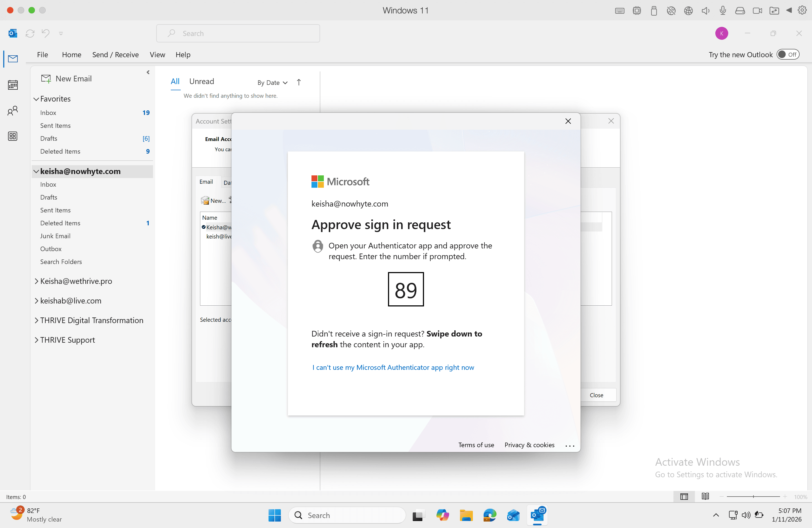Open the Mail view in the Outlook sidebar

(x=13, y=59)
